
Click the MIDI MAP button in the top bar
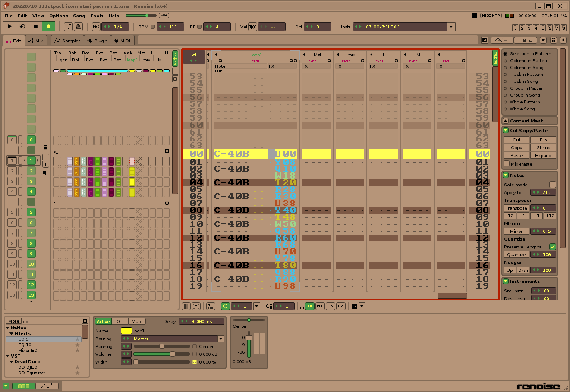(491, 15)
